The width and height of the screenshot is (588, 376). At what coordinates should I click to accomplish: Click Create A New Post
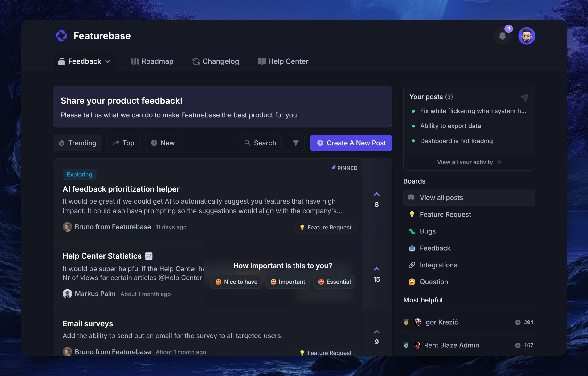point(351,143)
